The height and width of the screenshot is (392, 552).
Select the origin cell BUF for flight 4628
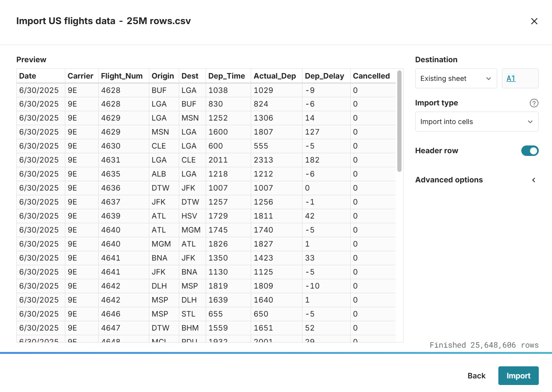pyautogui.click(x=164, y=90)
